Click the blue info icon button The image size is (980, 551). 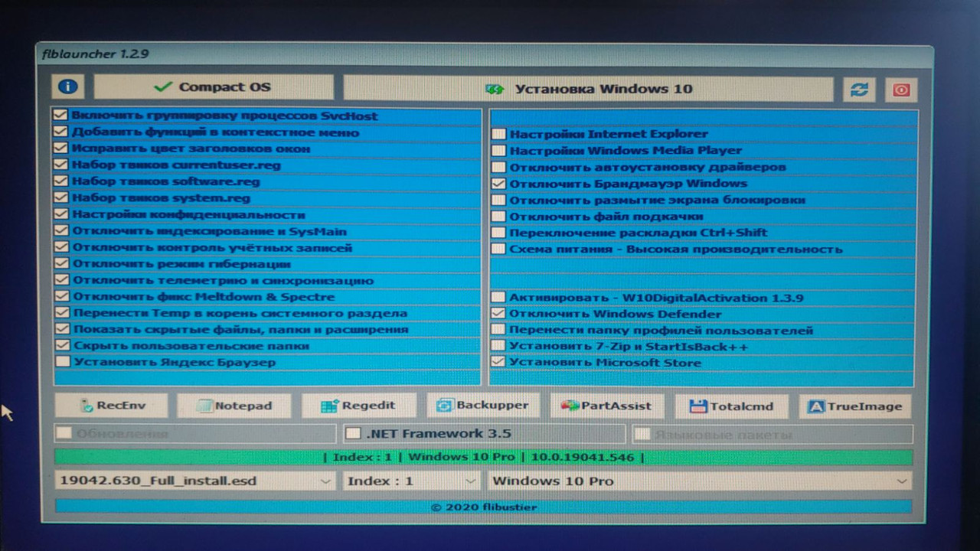click(x=68, y=86)
